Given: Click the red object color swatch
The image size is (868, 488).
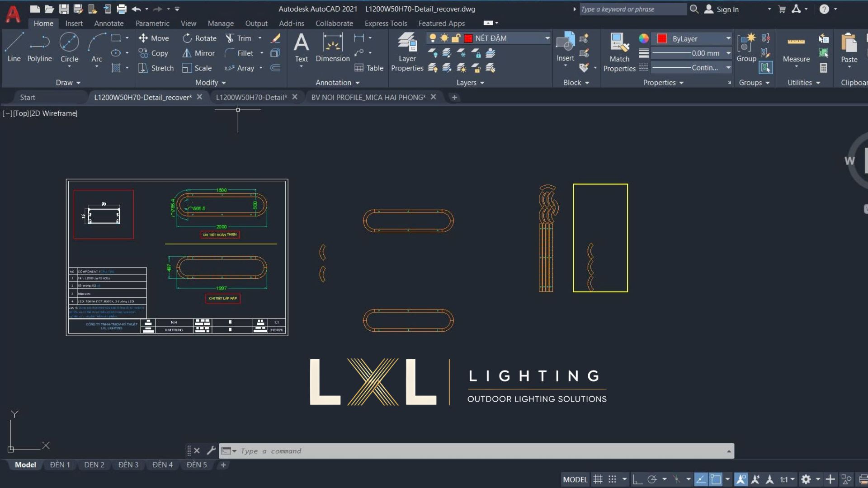Looking at the screenshot, I should click(x=662, y=39).
